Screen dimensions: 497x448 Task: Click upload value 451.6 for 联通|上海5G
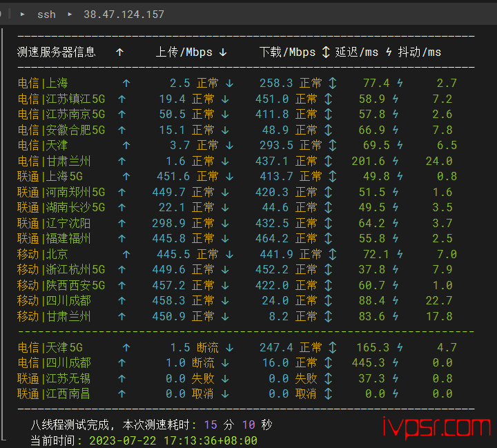(x=173, y=176)
